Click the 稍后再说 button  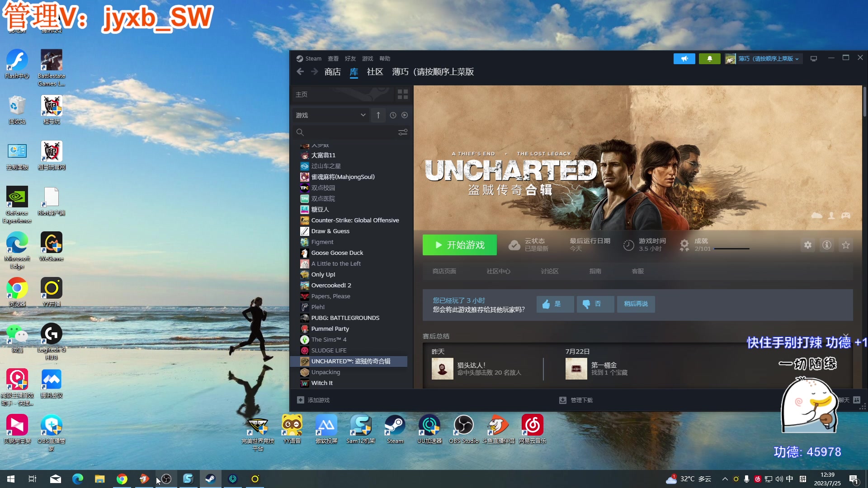(636, 304)
